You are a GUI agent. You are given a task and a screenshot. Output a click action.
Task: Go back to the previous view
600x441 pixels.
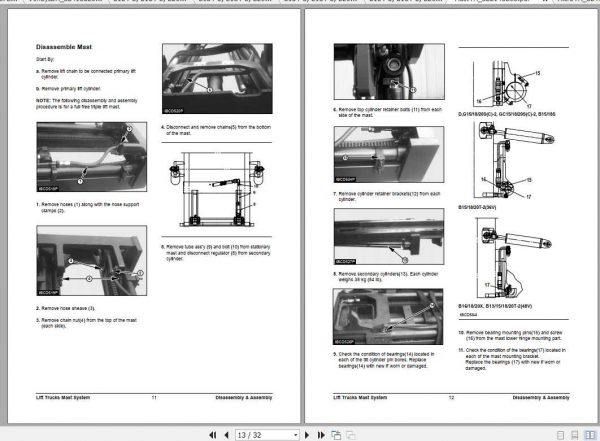336,435
